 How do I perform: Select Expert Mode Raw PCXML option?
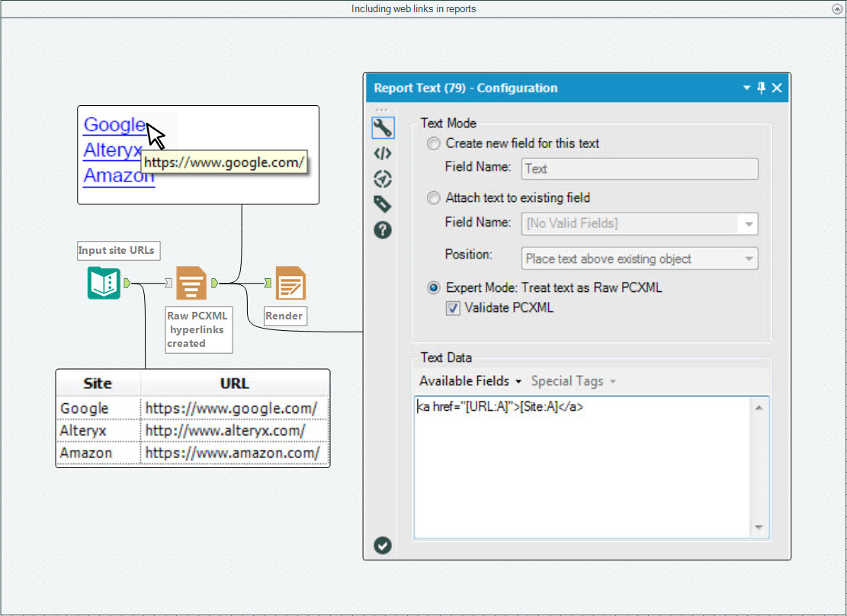click(434, 288)
